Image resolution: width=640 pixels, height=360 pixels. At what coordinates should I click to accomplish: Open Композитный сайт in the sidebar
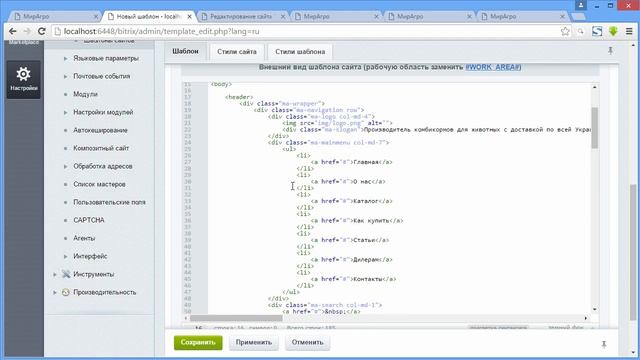click(101, 148)
